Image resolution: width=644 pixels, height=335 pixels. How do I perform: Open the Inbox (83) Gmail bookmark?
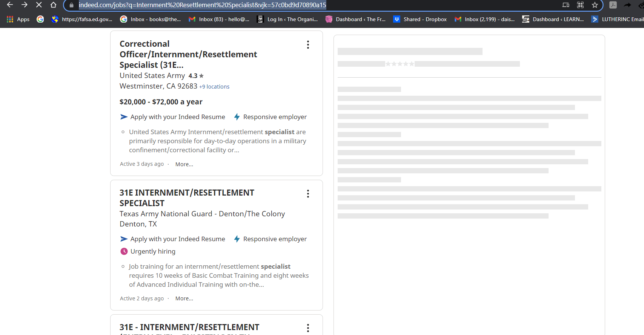[219, 19]
